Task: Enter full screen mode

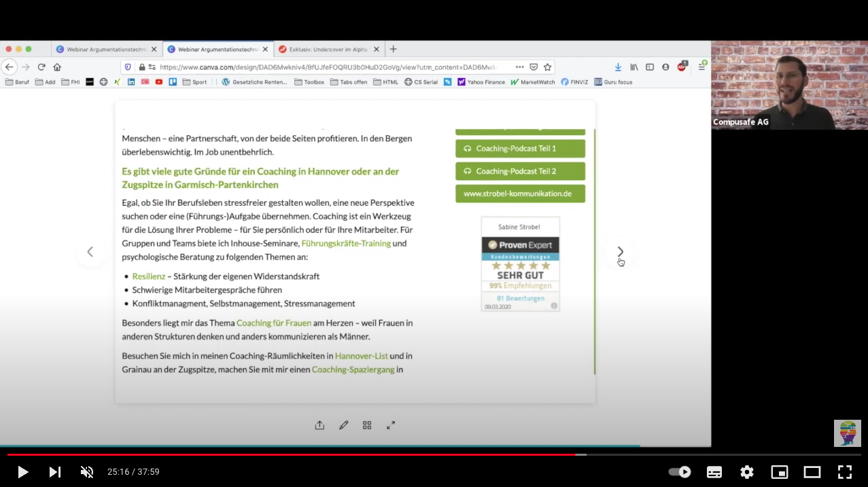Action: coord(845,472)
